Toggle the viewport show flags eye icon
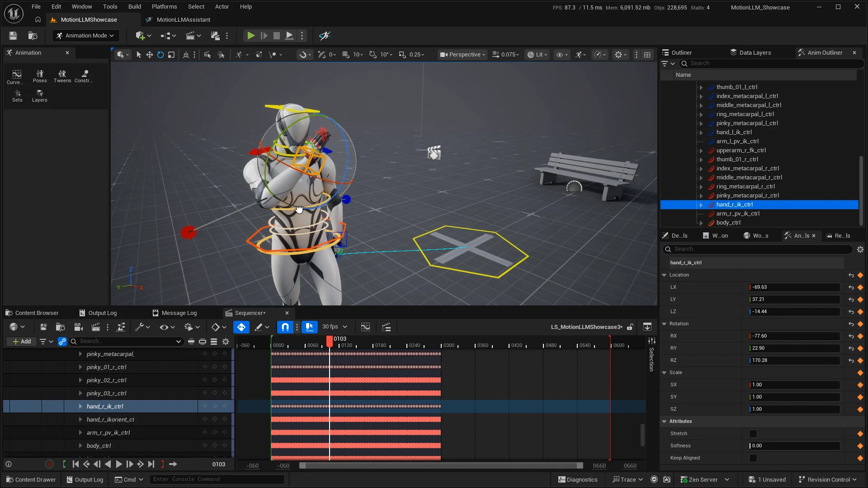The image size is (868, 488). point(562,55)
